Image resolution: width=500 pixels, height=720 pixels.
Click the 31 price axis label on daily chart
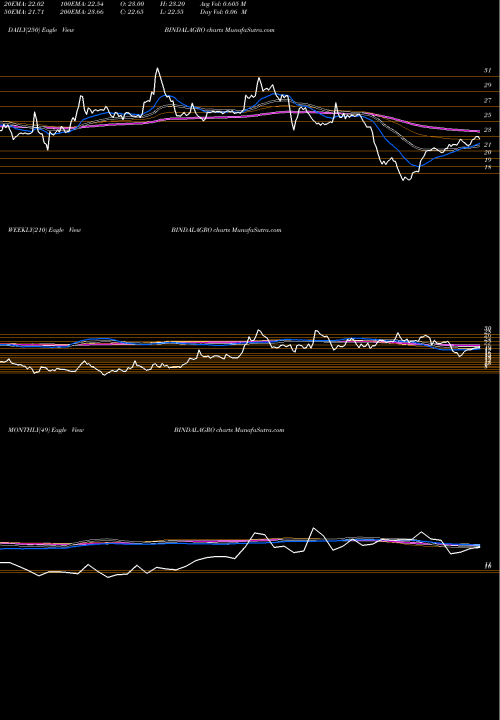pyautogui.click(x=487, y=71)
